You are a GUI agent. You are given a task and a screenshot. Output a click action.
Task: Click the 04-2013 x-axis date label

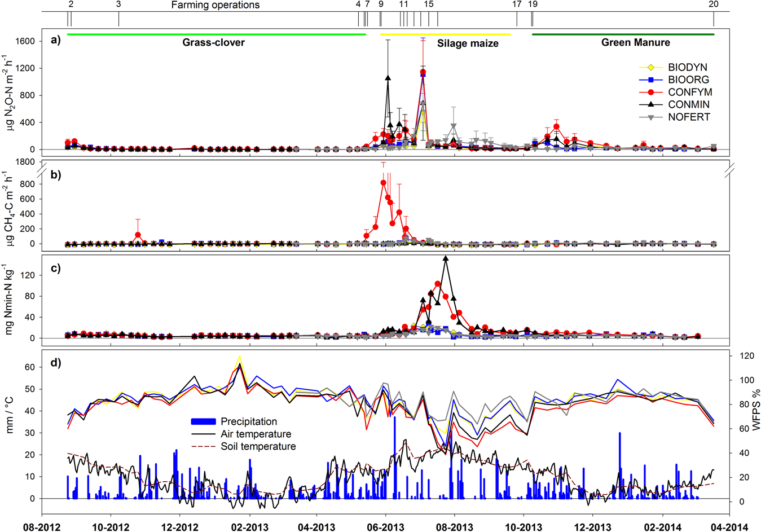point(316,526)
